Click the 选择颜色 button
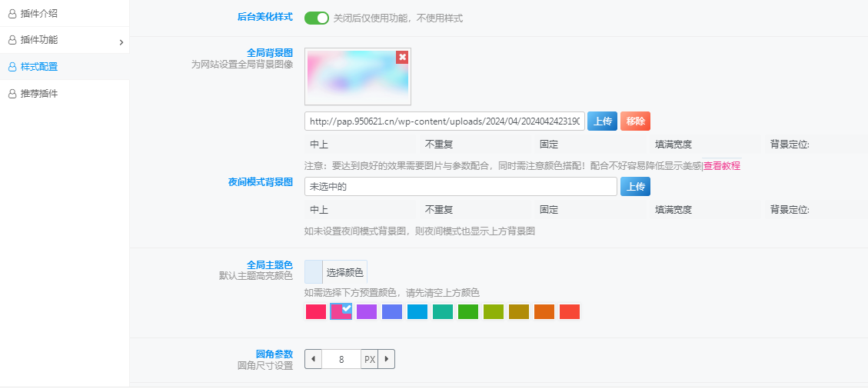This screenshot has height=389, width=868. point(345,271)
